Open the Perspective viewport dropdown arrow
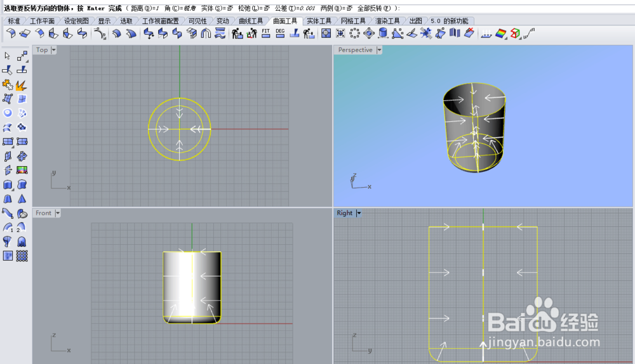Viewport: 635px width, 364px height. coord(379,49)
